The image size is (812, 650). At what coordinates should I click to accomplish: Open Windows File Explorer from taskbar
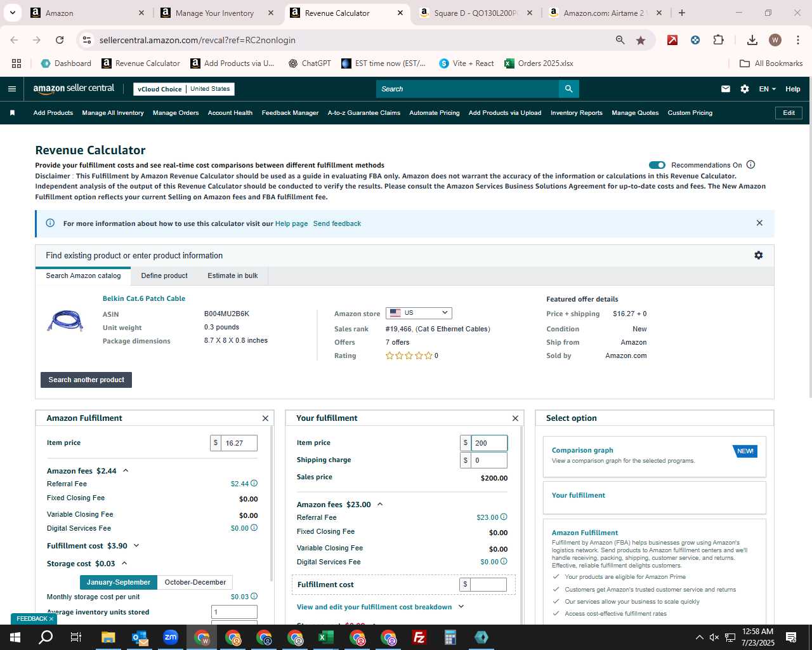point(108,637)
